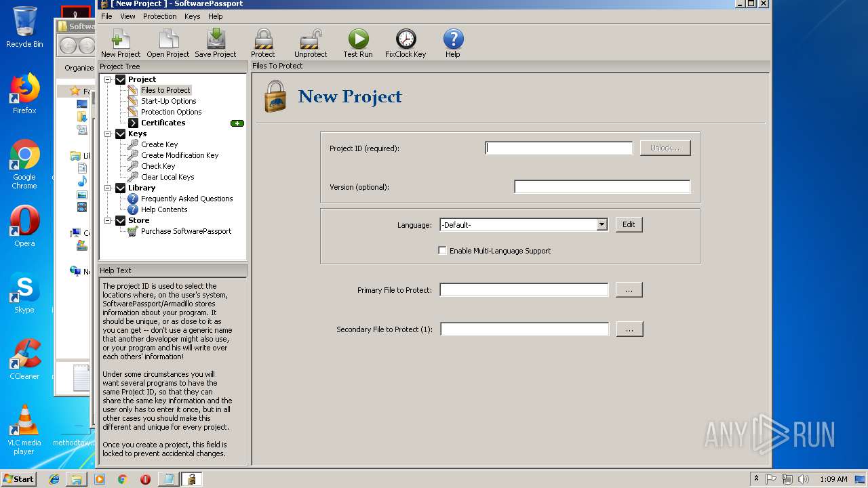Open Firefox desktop shortcut
Image resolution: width=868 pixels, height=488 pixels.
24,94
